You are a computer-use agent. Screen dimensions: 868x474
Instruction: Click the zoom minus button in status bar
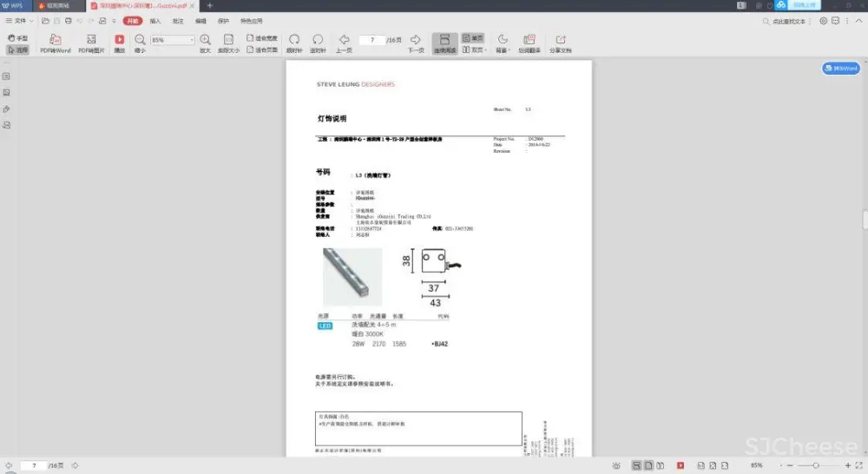point(790,465)
